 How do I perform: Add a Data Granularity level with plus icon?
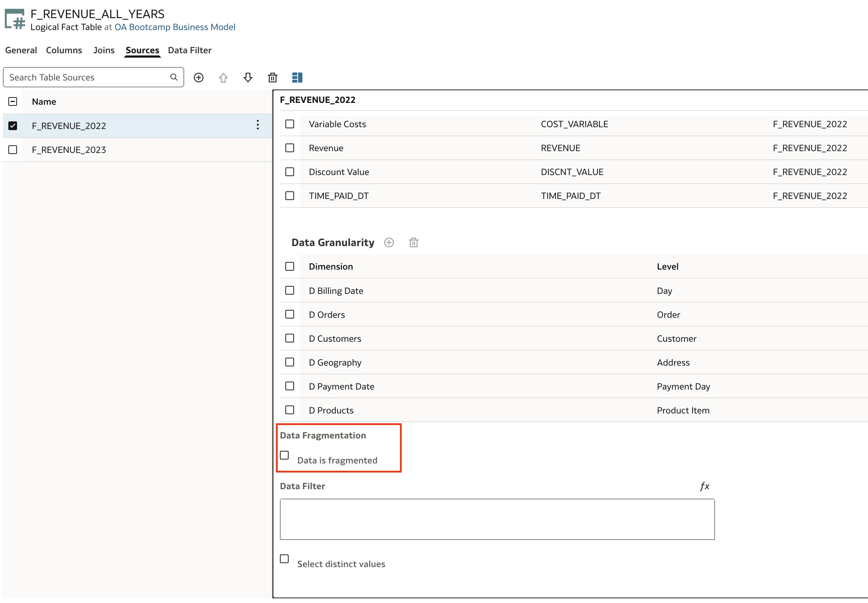point(389,242)
